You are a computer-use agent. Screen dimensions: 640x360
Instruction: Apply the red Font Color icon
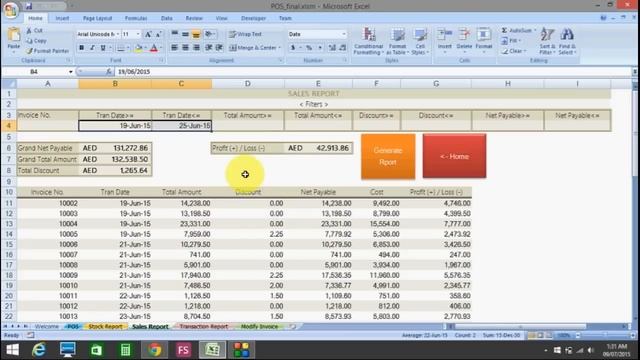click(x=154, y=48)
